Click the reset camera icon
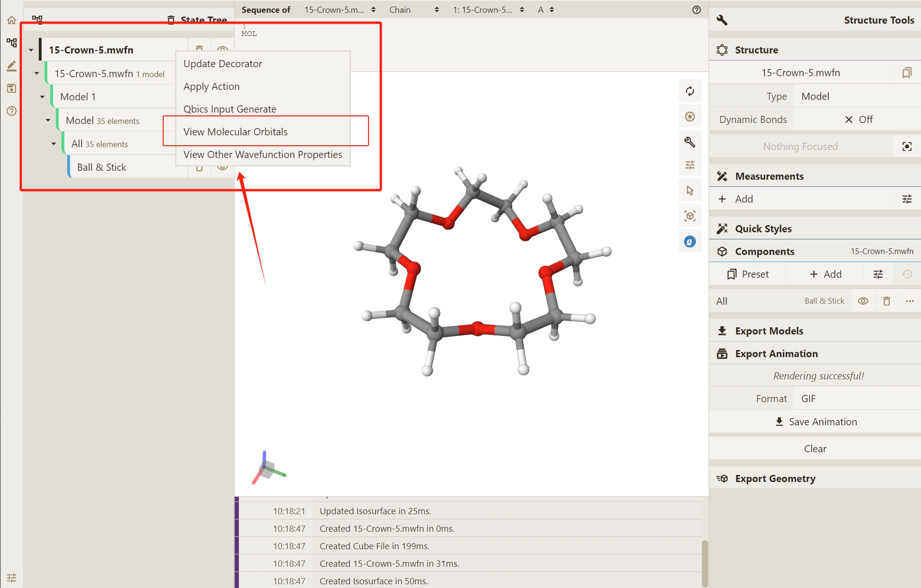921x588 pixels. click(x=690, y=91)
